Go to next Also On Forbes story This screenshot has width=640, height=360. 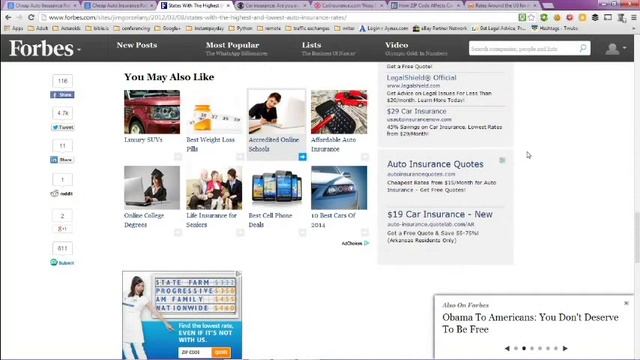coord(565,348)
